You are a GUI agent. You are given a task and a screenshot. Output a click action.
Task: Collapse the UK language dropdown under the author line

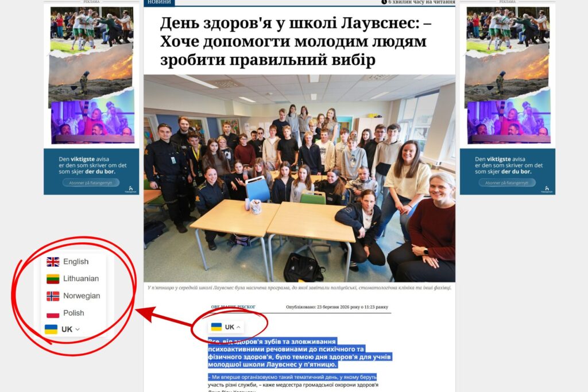pyautogui.click(x=238, y=327)
